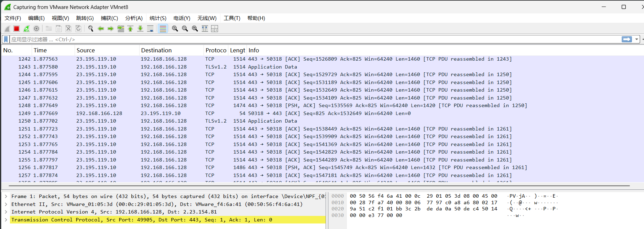Open capture options gear icon
Image resolution: width=644 pixels, height=229 pixels.
tap(36, 29)
